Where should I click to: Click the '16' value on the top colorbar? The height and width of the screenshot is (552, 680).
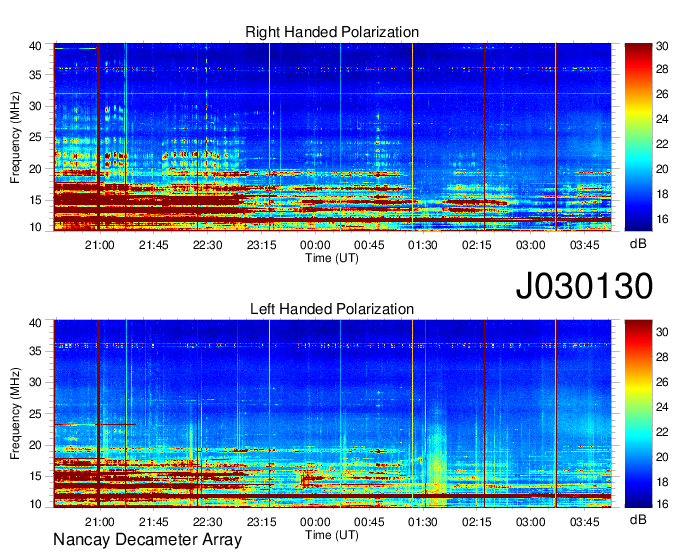point(662,219)
